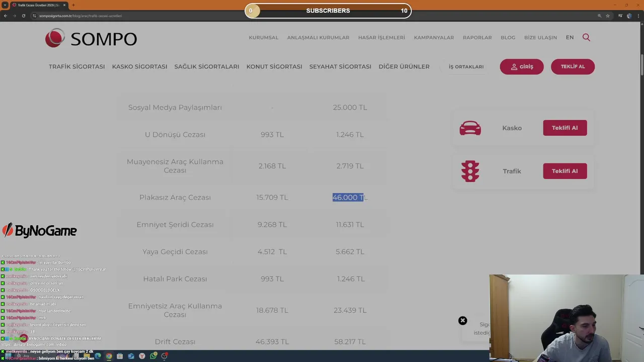Reload the page
644x362 pixels.
pos(24,16)
